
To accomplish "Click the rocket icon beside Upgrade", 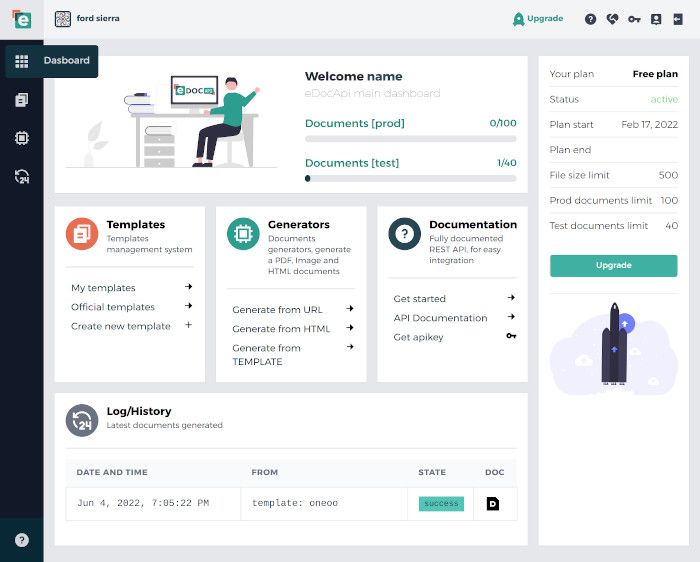I will (x=518, y=19).
